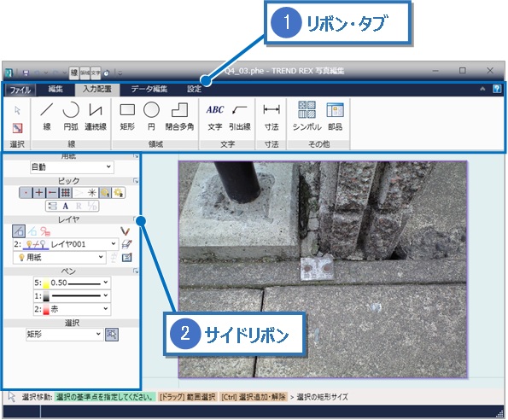Open the シンボル symbol palette
Viewport: 508px width, 420px height.
[307, 116]
